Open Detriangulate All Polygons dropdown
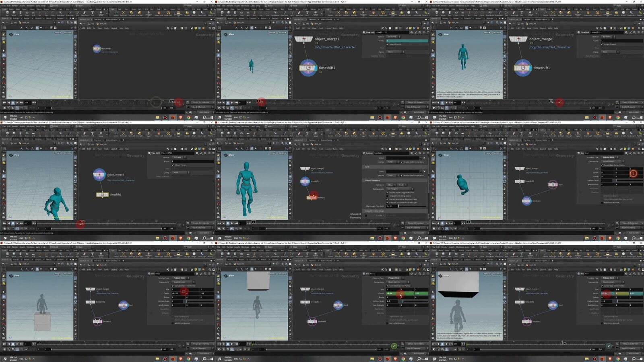 [400, 189]
